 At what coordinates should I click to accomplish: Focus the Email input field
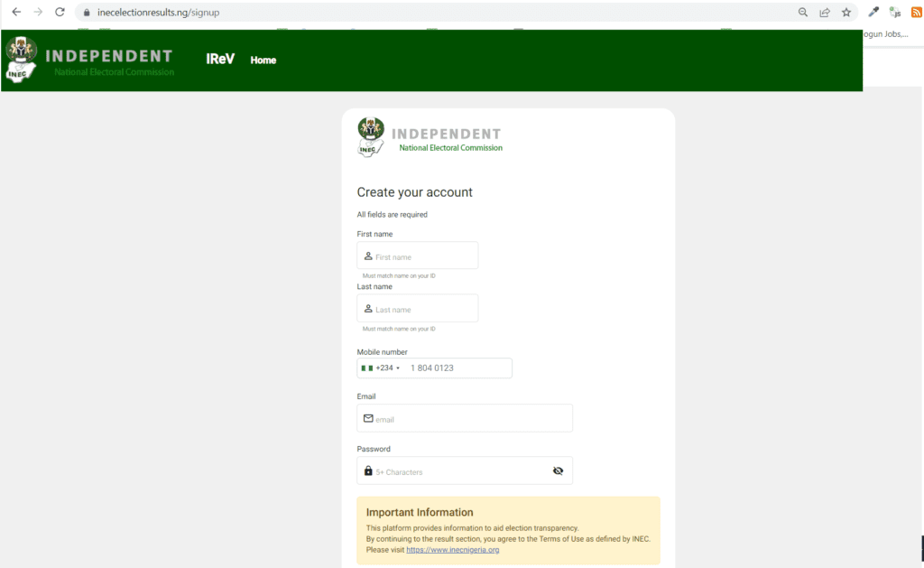[x=465, y=418]
